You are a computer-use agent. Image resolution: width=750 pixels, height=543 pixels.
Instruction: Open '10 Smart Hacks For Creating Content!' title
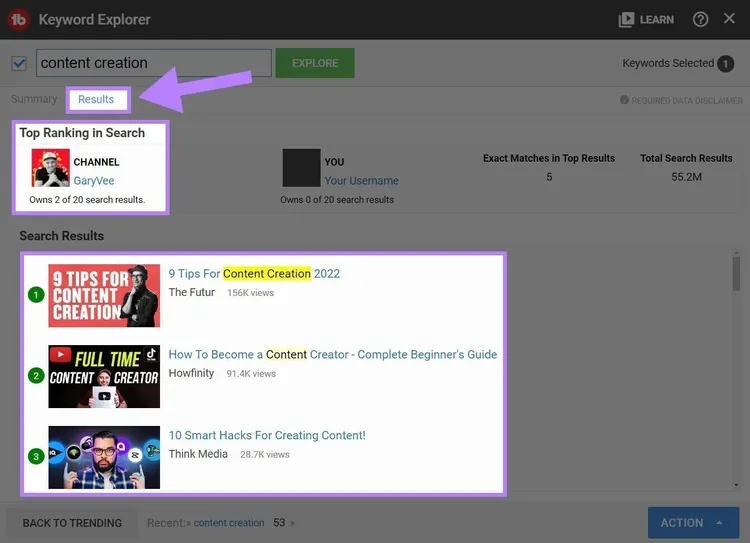(267, 435)
